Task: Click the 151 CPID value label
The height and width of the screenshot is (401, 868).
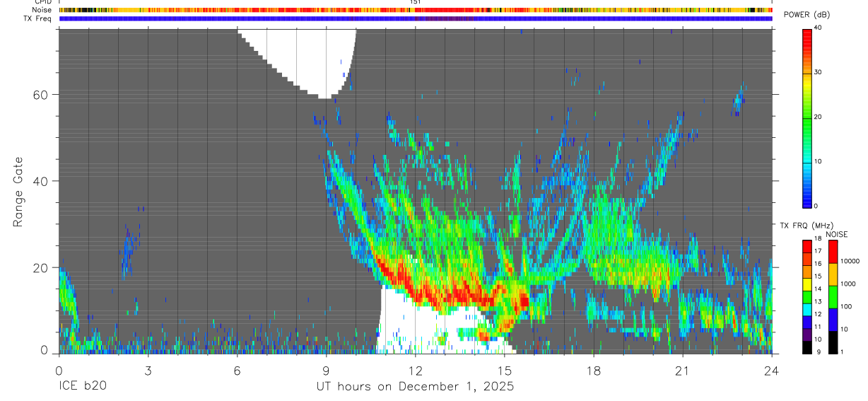Action: point(416,2)
